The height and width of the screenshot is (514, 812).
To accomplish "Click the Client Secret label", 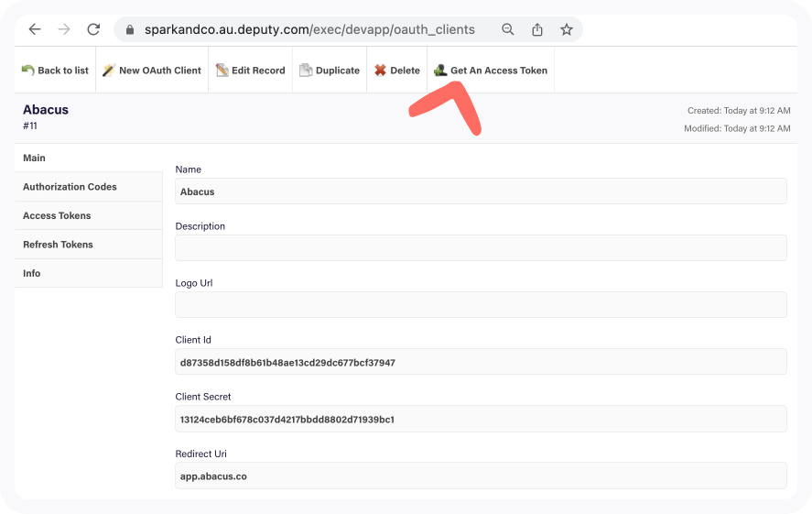I will click(x=203, y=397).
